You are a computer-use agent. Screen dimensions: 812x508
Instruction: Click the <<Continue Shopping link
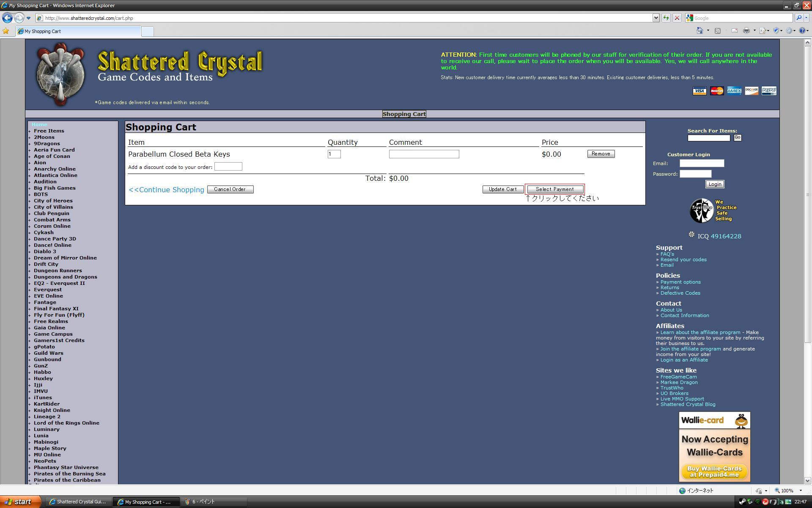[166, 190]
